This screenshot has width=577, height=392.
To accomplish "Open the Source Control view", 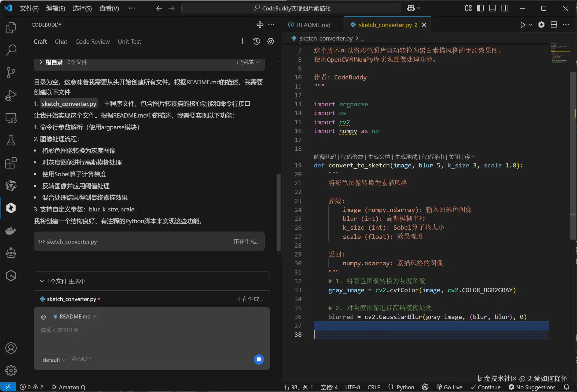I will [x=11, y=72].
